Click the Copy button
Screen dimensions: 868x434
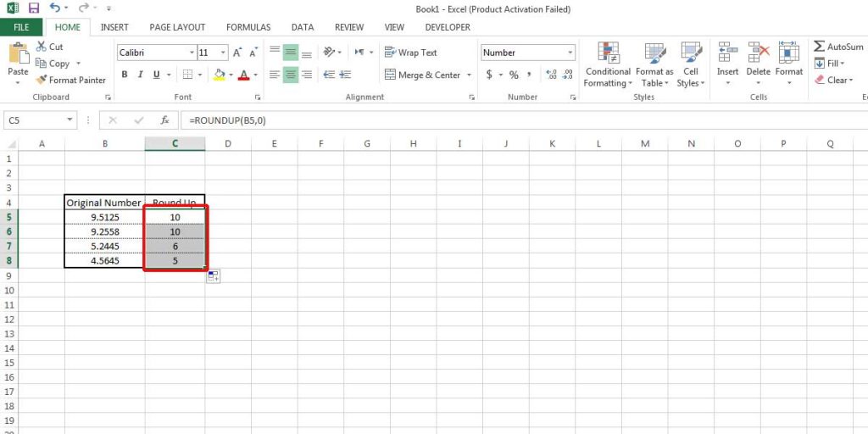(53, 64)
